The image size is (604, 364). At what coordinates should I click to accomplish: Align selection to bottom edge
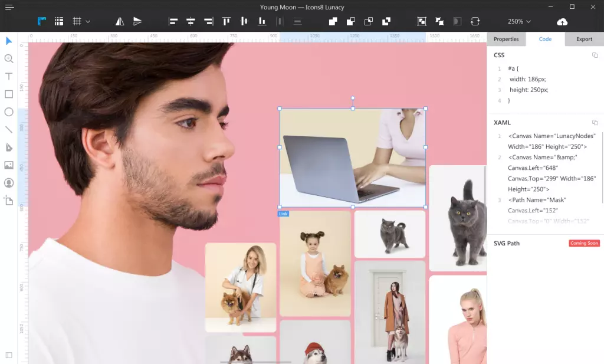(262, 21)
